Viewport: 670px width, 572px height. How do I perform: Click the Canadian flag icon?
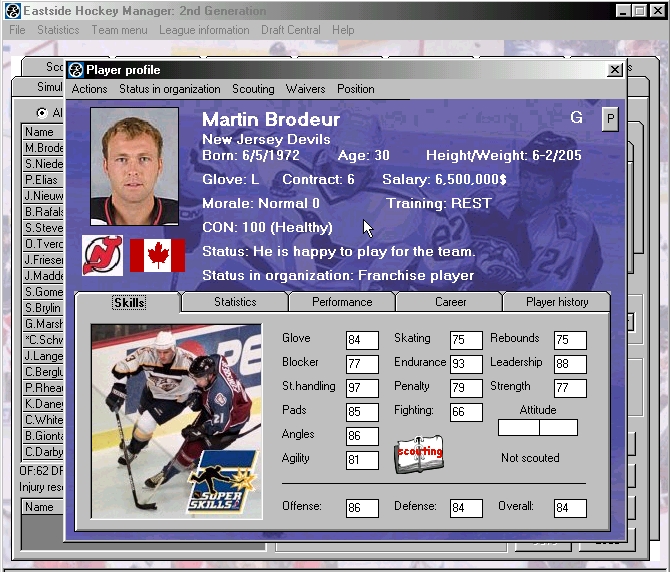click(157, 255)
